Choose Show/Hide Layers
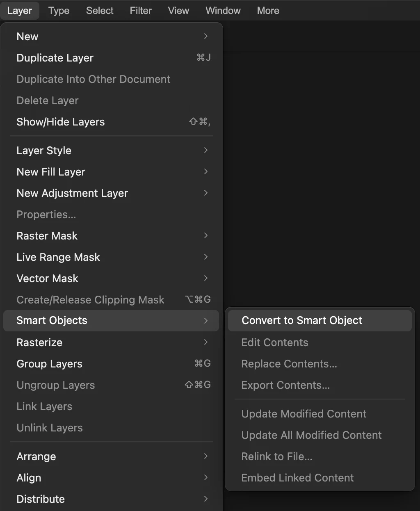Viewport: 420px width, 511px height. click(x=111, y=122)
